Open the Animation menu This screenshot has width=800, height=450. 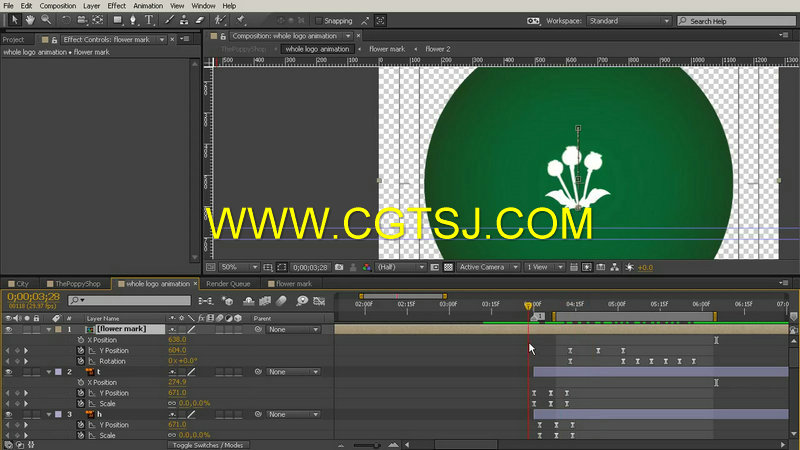[x=148, y=6]
